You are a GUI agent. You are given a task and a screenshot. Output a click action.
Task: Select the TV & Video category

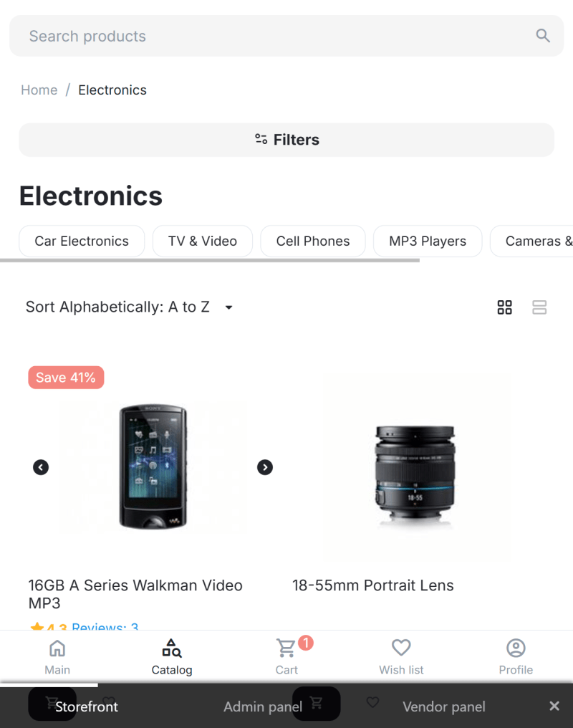[203, 241]
